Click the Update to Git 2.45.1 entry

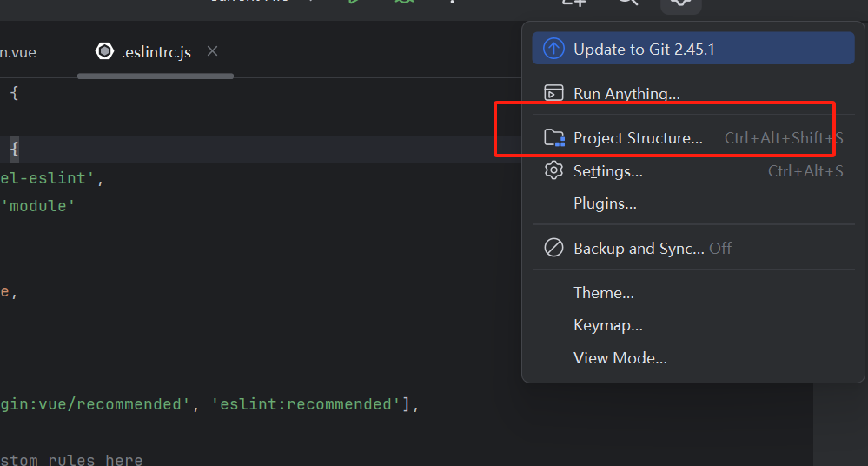pyautogui.click(x=643, y=50)
